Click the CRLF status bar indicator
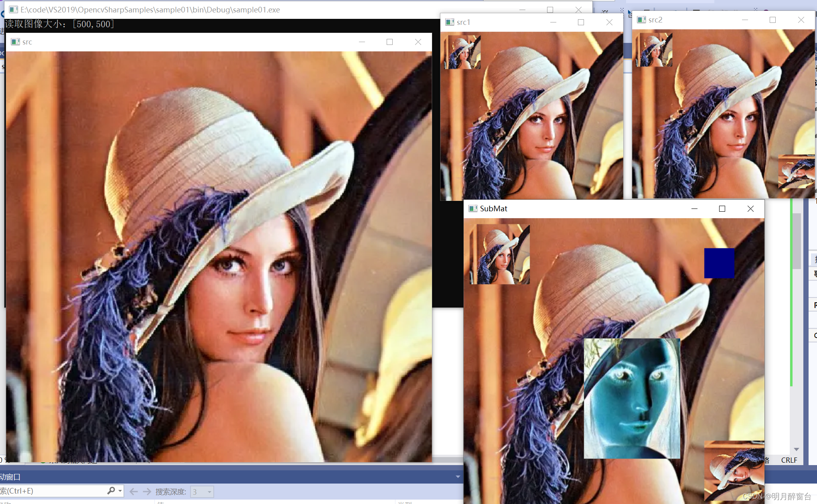The image size is (817, 504). click(x=789, y=460)
